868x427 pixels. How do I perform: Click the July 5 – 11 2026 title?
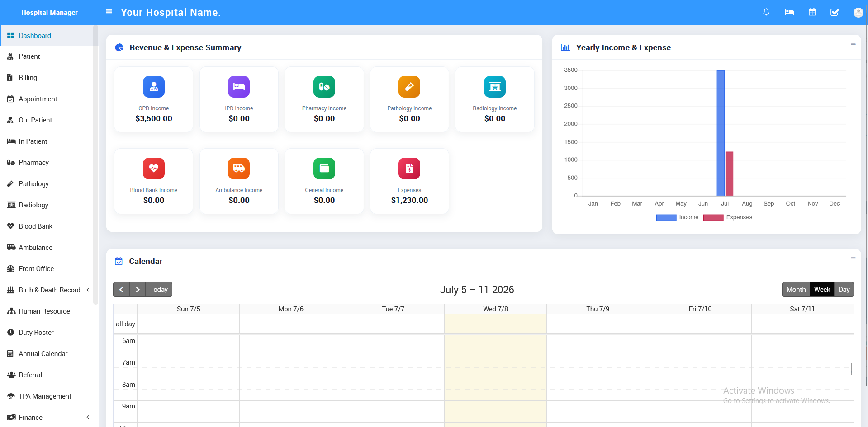(x=477, y=290)
